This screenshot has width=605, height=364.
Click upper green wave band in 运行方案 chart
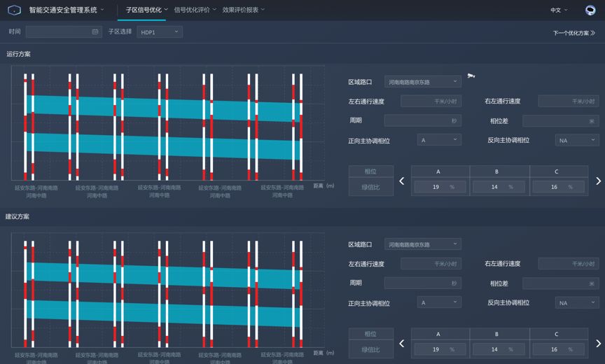click(164, 108)
